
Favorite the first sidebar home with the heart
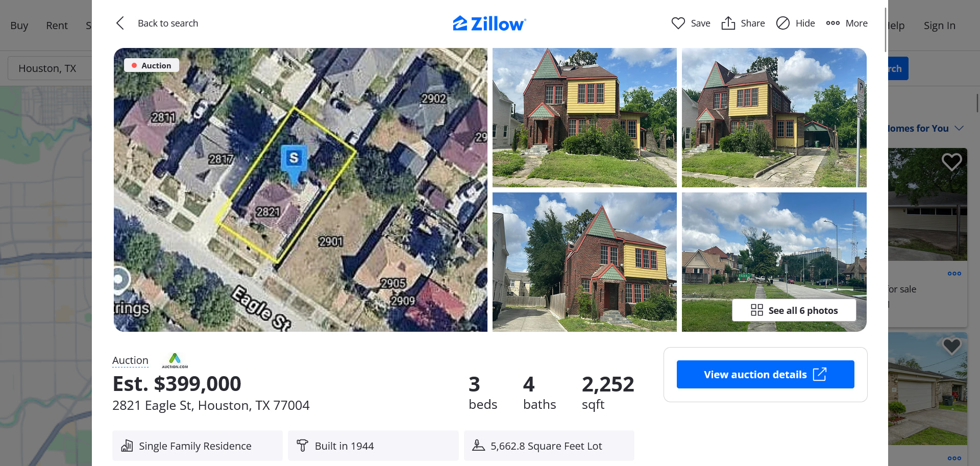[x=951, y=162]
